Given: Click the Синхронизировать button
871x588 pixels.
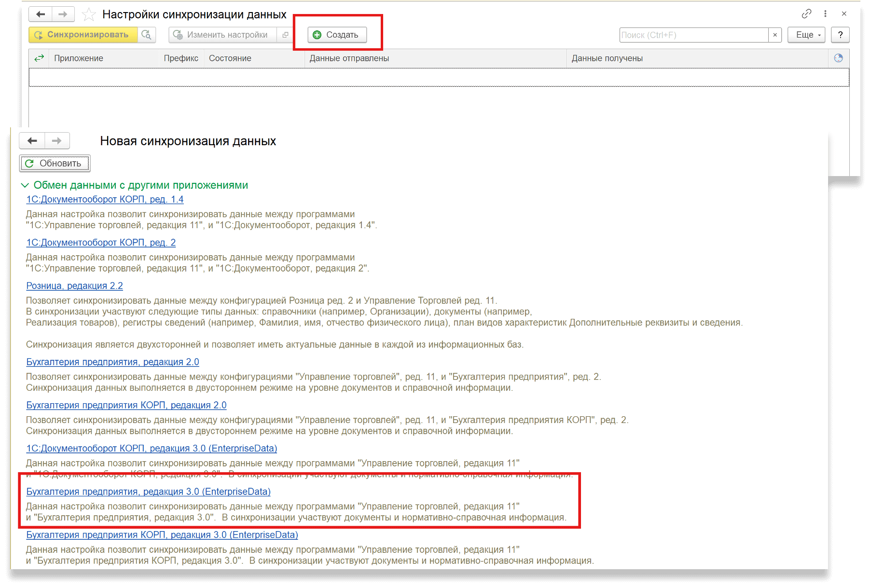Looking at the screenshot, I should pyautogui.click(x=83, y=35).
